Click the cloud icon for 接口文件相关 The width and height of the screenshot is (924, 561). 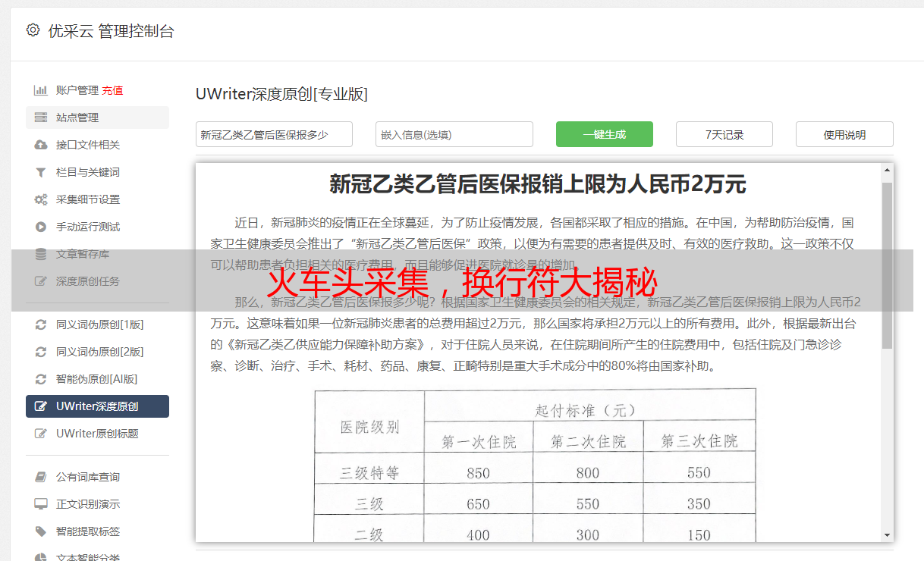coord(41,145)
